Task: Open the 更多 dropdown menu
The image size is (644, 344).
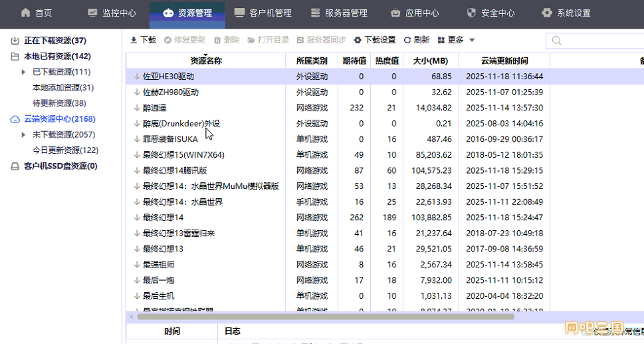Action: tap(456, 40)
